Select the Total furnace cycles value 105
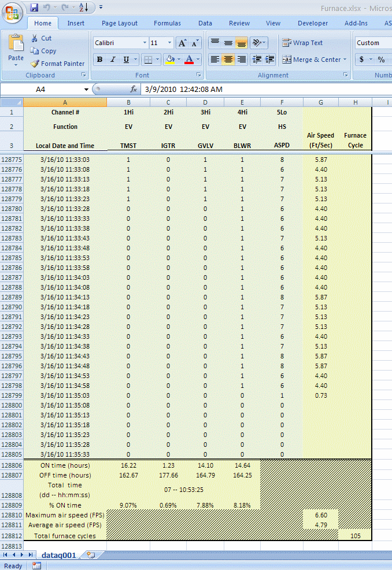Image resolution: width=392 pixels, height=570 pixels. point(355,536)
